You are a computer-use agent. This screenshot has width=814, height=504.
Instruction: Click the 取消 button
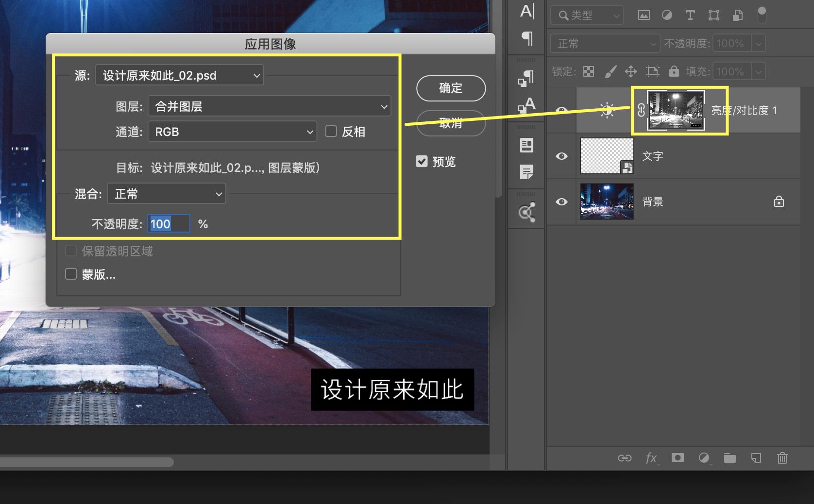[x=450, y=123]
